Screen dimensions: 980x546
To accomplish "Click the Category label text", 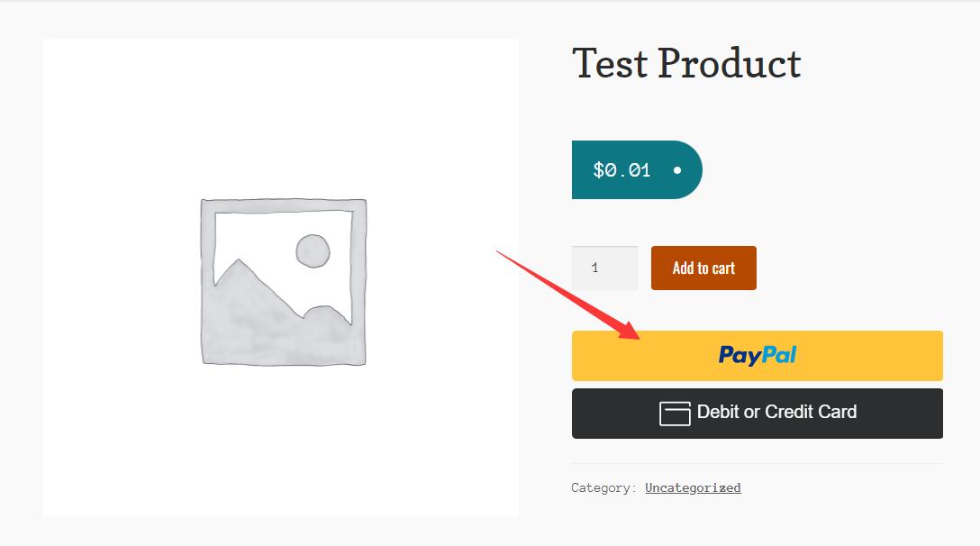I will pyautogui.click(x=603, y=487).
